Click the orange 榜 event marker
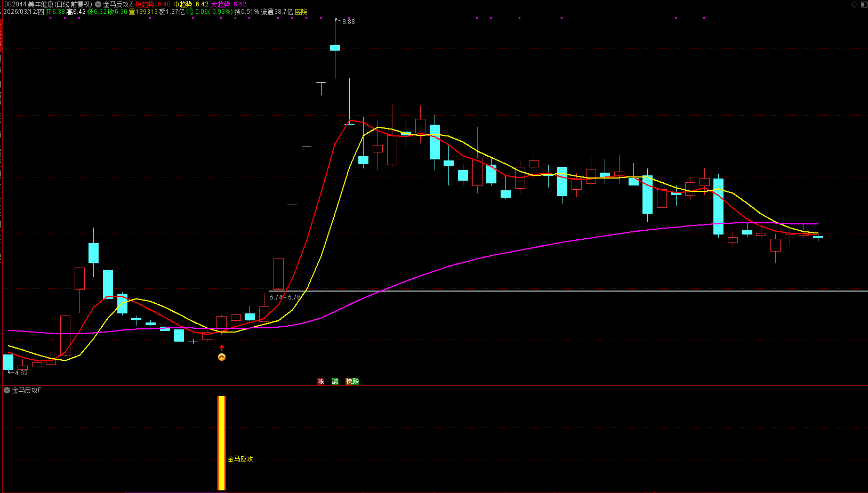Viewport: 868px width, 493px height. (x=349, y=382)
